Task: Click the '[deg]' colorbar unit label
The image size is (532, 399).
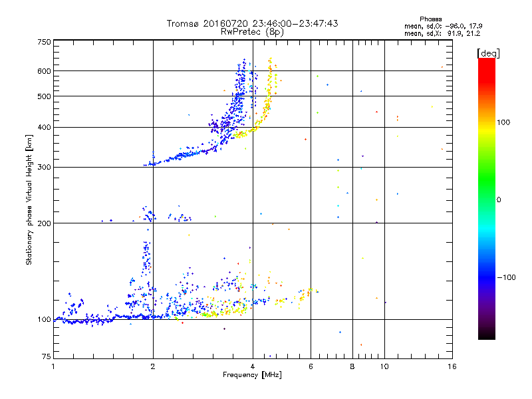Action: point(488,53)
